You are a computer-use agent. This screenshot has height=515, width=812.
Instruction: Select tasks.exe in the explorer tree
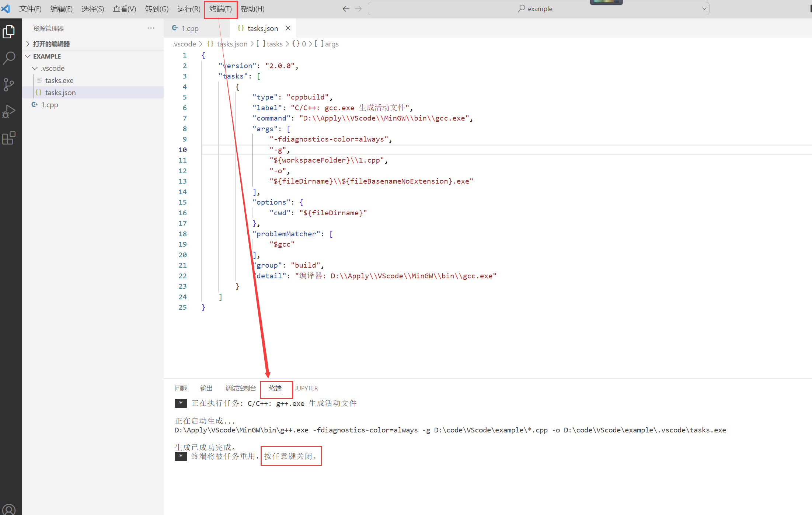tap(93, 80)
